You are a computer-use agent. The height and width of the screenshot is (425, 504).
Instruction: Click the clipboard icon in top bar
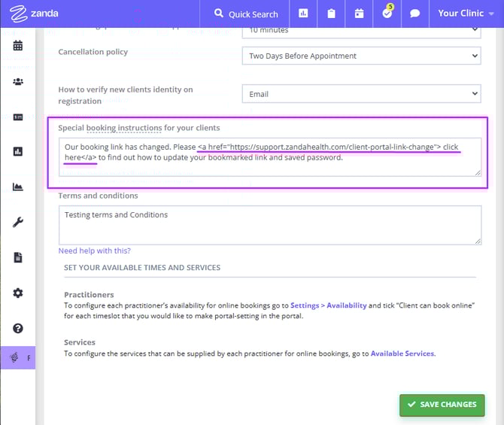tap(331, 14)
